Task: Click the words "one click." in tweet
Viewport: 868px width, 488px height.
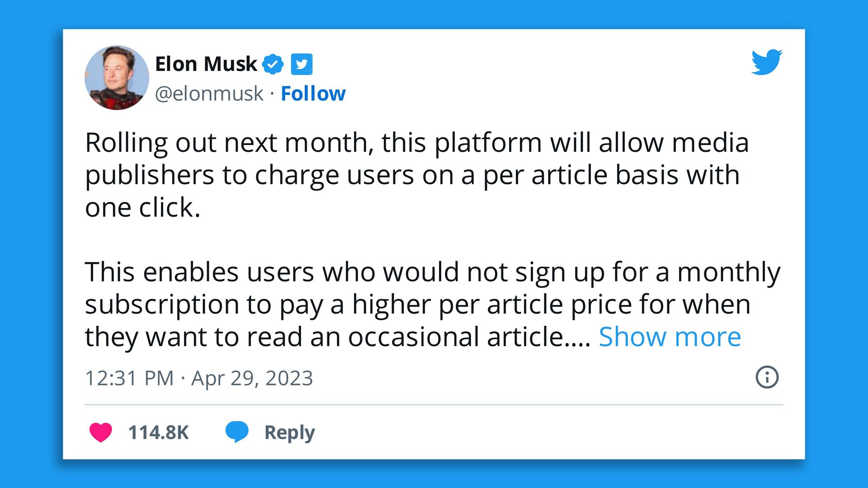Action: (142, 207)
